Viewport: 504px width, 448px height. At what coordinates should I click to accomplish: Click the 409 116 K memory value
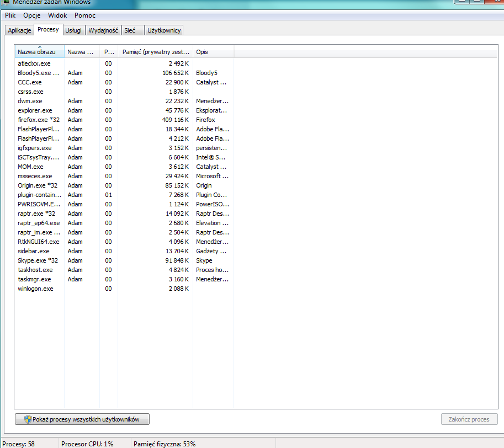click(176, 120)
